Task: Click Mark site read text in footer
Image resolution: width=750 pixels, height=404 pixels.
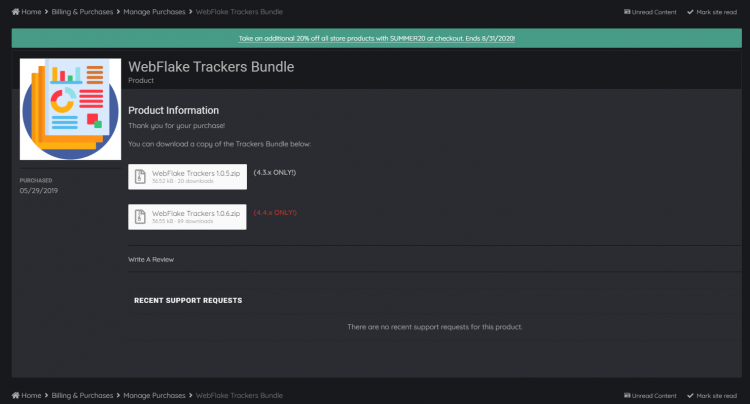Action: coord(718,395)
